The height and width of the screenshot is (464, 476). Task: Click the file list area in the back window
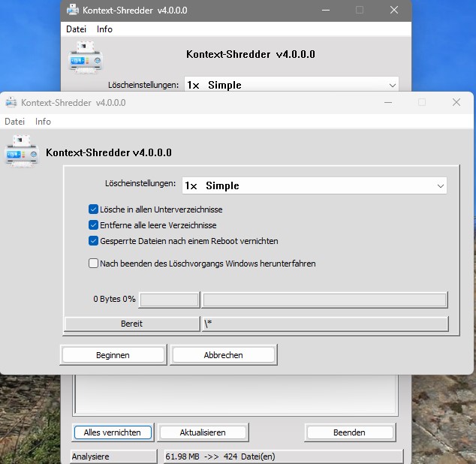(236, 395)
